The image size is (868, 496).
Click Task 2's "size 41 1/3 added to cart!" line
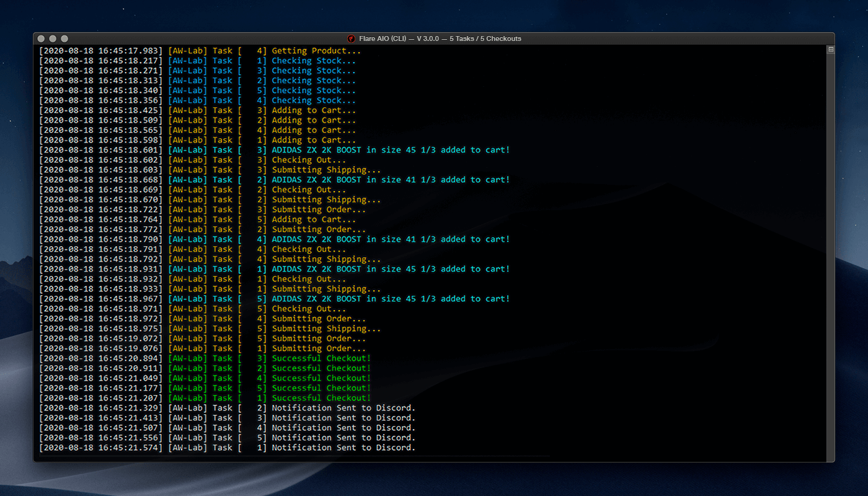[x=391, y=180]
